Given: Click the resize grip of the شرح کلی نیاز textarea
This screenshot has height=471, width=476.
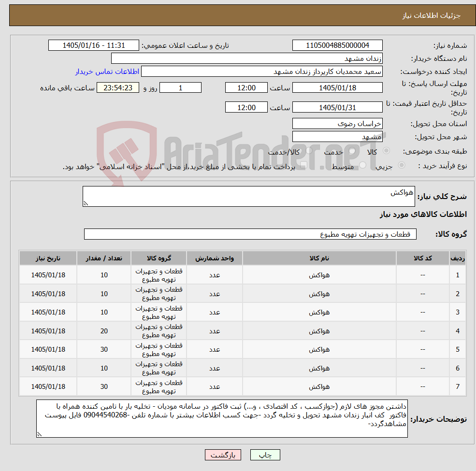Looking at the screenshot, I should 86,204.
